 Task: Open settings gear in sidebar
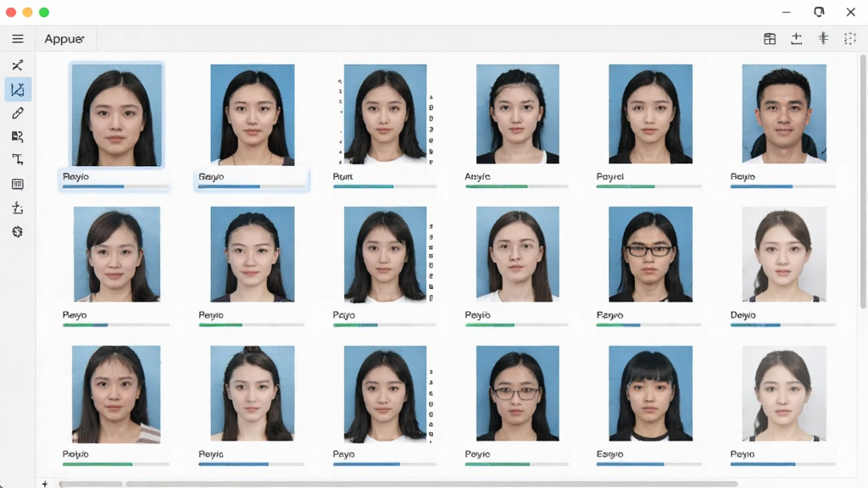pos(18,232)
